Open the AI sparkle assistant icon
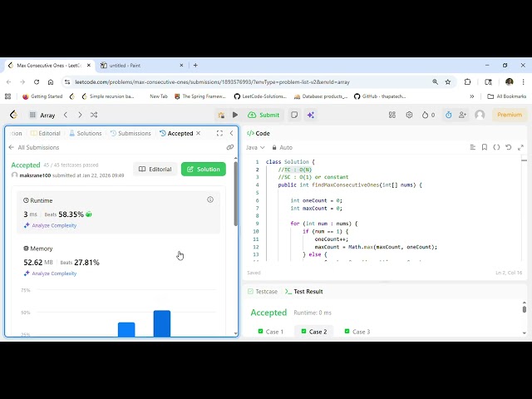Image resolution: width=532 pixels, height=399 pixels. point(310,115)
